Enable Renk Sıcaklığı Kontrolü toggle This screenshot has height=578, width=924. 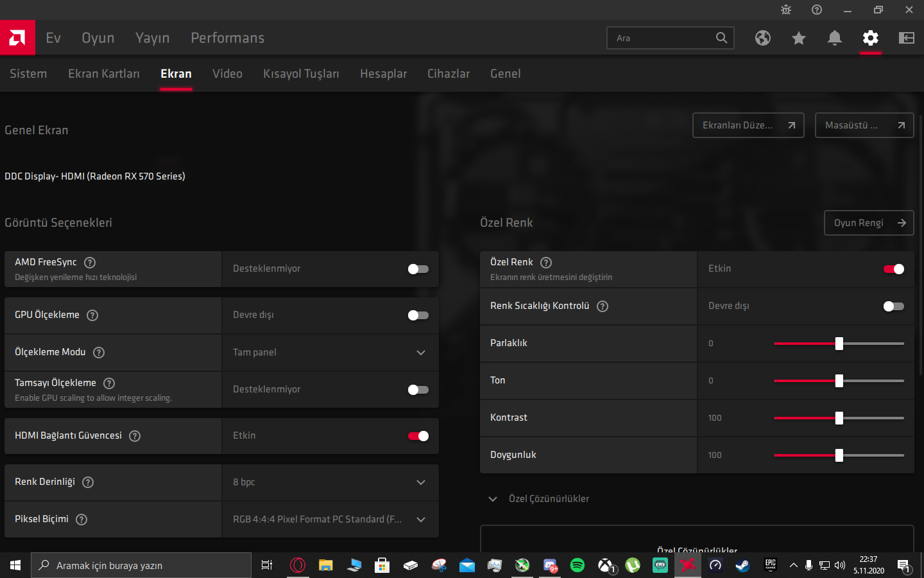tap(894, 306)
